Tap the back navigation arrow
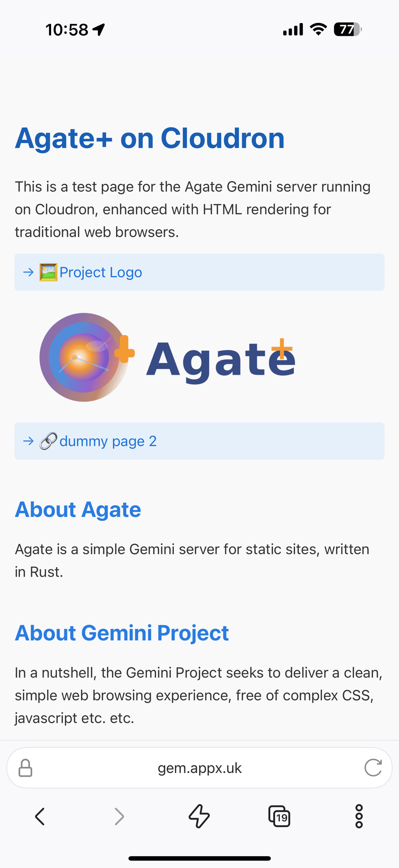This screenshot has width=399, height=868. pyautogui.click(x=40, y=816)
